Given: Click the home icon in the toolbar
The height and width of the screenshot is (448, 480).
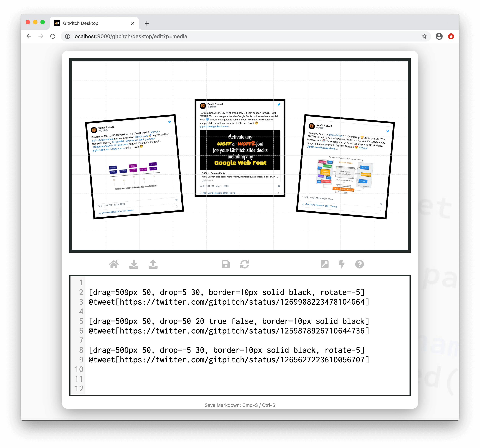Looking at the screenshot, I should click(114, 264).
